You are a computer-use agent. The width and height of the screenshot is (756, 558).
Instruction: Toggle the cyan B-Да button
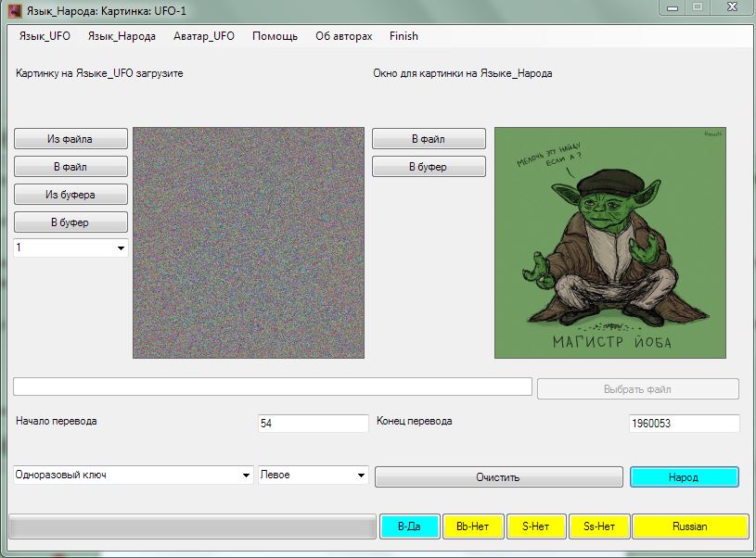coord(409,526)
